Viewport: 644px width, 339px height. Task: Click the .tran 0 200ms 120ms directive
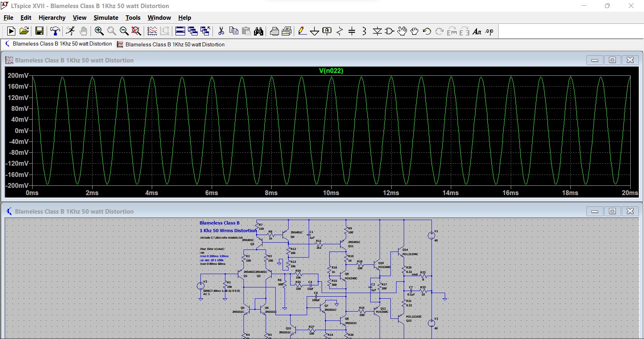[x=214, y=256]
